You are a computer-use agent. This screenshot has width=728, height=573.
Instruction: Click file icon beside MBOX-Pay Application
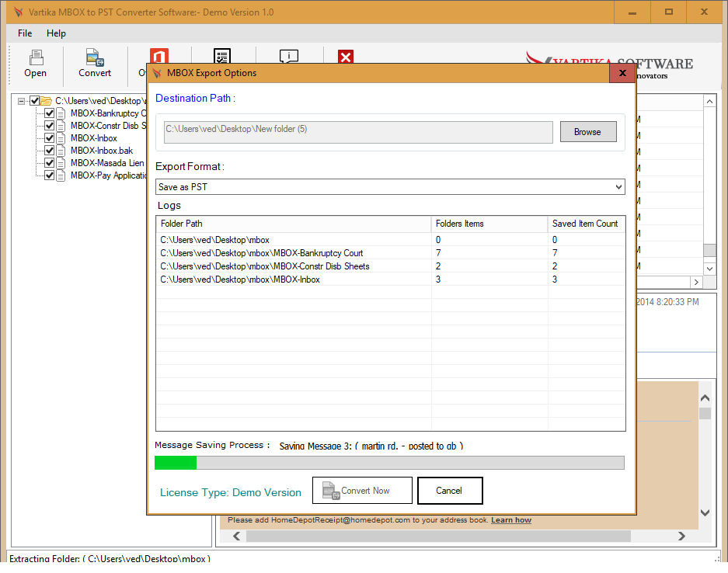click(61, 175)
